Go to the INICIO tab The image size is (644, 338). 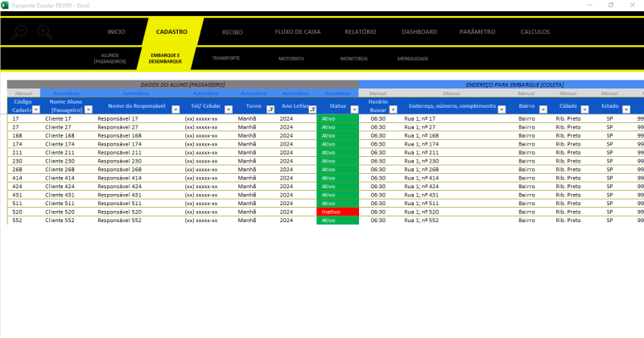(117, 32)
